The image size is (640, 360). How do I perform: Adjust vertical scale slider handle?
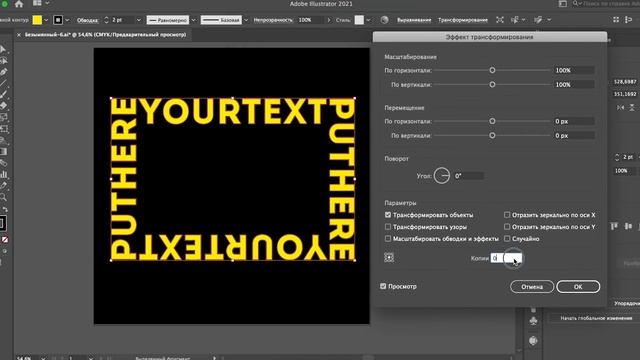[x=492, y=84]
